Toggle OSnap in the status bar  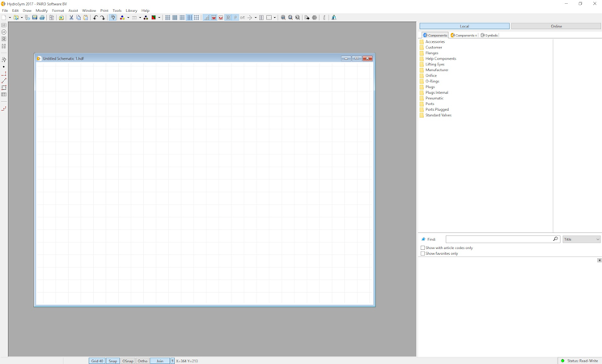pos(128,361)
